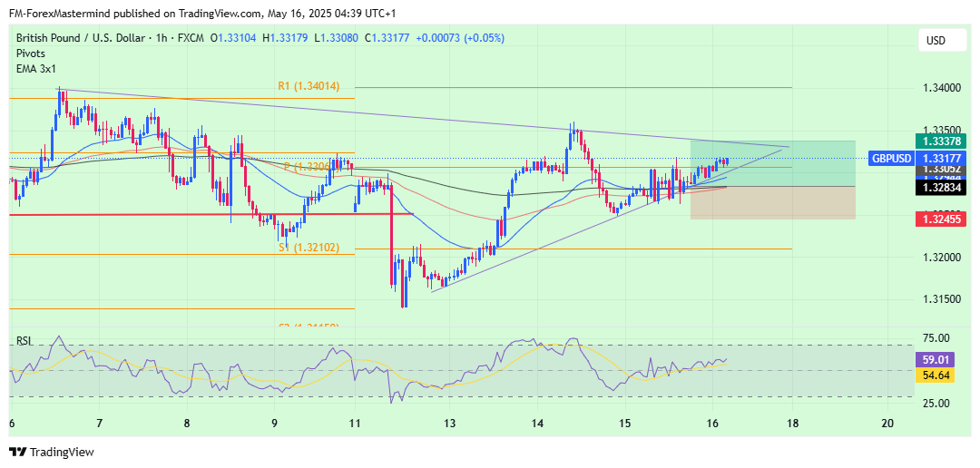Click the close value C1.33177
The height and width of the screenshot is (468, 980).
point(387,38)
